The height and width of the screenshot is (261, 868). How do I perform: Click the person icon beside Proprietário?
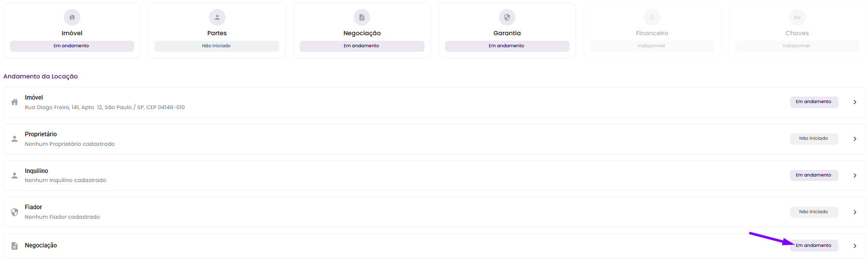(15, 139)
